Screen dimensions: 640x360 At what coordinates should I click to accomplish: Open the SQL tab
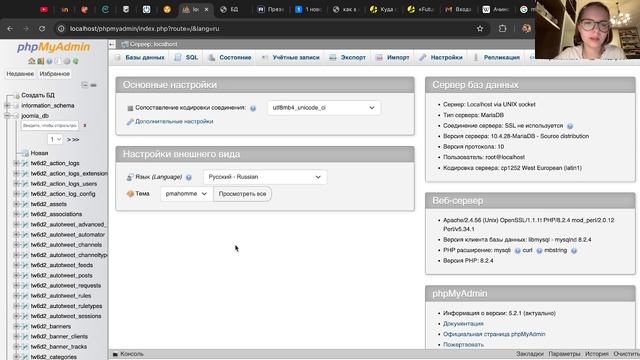tap(187, 58)
